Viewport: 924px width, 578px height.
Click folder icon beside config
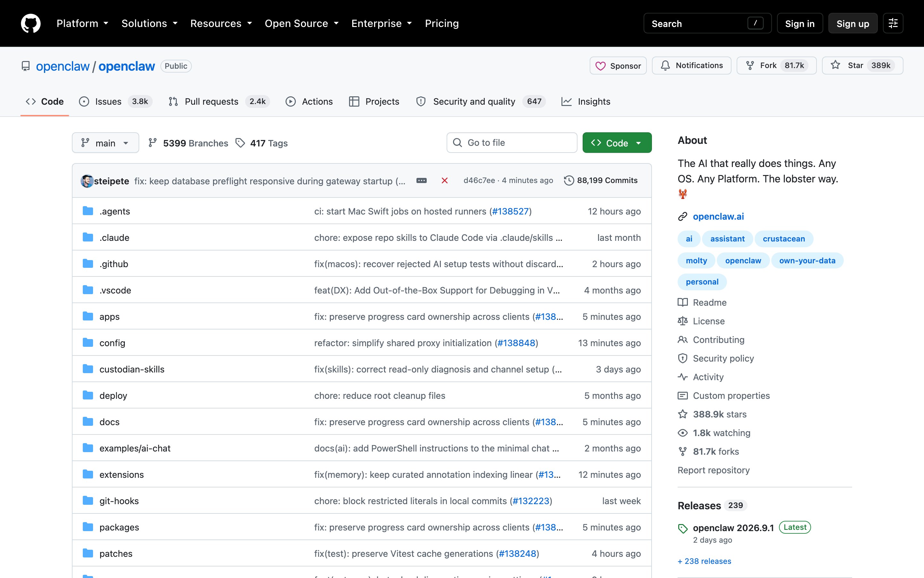[x=88, y=343]
